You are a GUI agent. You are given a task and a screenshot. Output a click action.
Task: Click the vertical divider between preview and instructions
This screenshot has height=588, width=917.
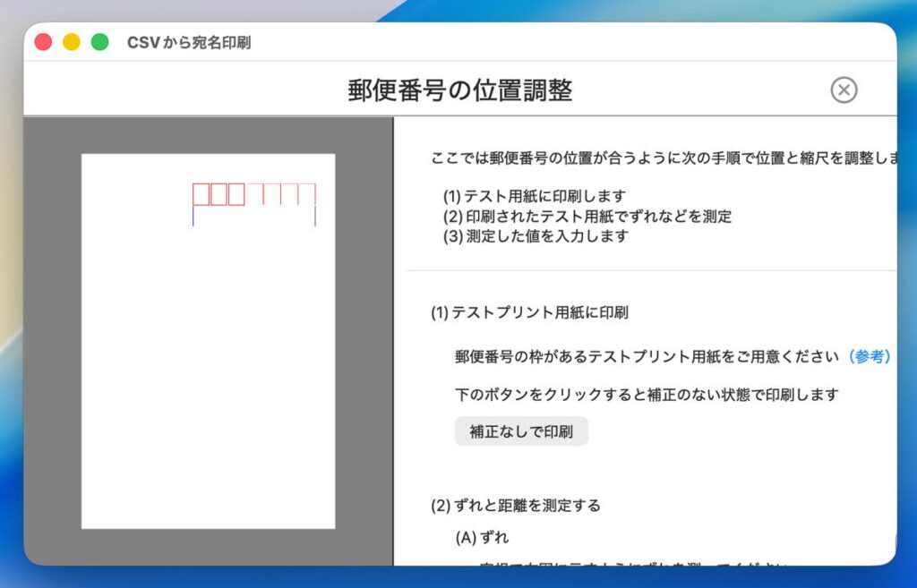click(x=393, y=340)
